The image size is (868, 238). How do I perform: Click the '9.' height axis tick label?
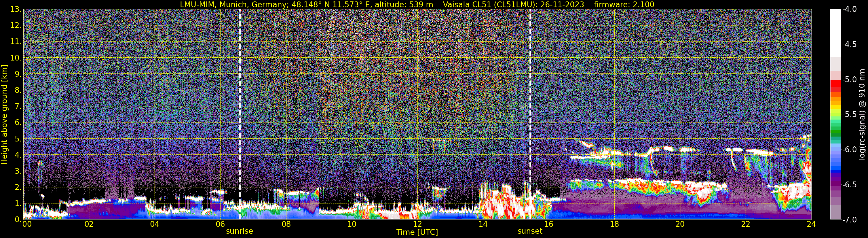[x=18, y=74]
